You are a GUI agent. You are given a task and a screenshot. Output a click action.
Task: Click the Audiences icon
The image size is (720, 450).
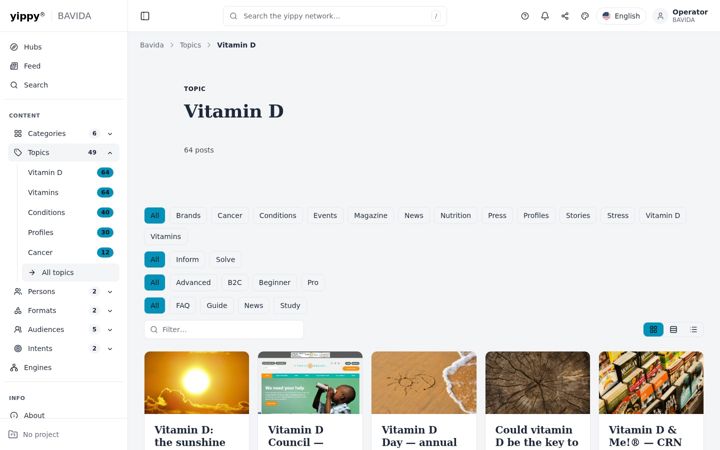point(18,330)
